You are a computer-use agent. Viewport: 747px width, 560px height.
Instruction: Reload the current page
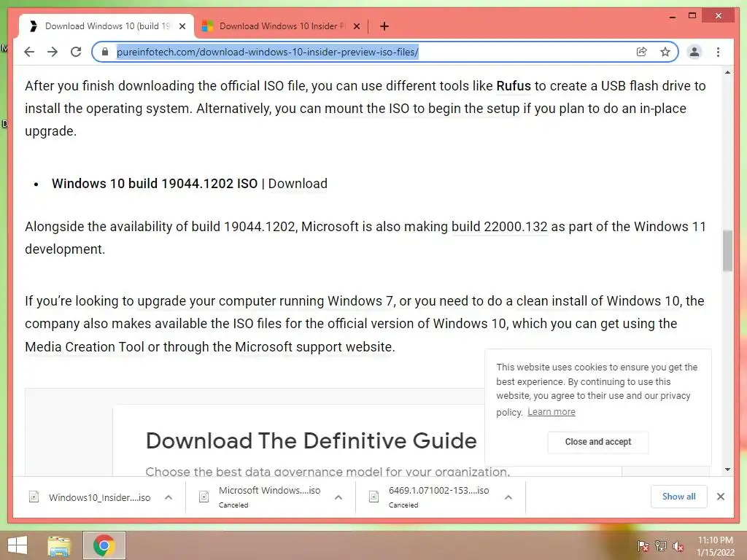click(76, 52)
